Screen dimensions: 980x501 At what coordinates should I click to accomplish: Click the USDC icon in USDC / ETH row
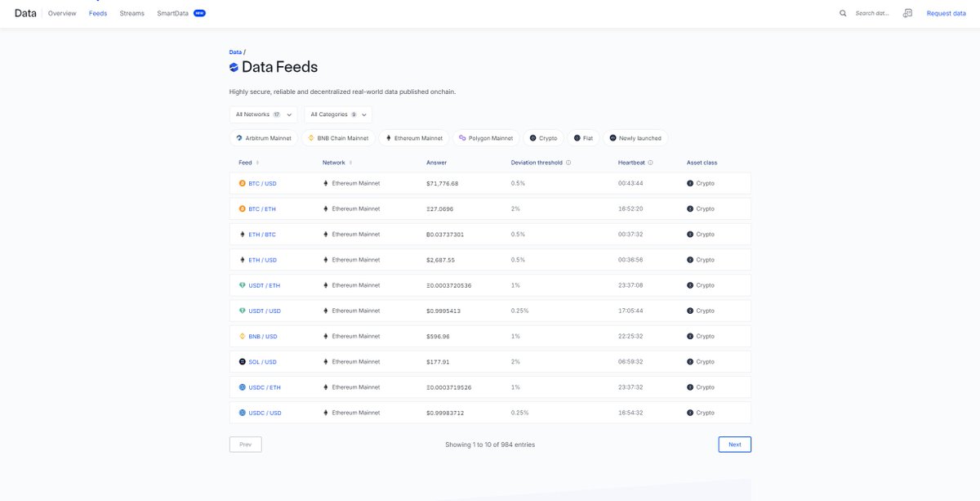tap(242, 387)
